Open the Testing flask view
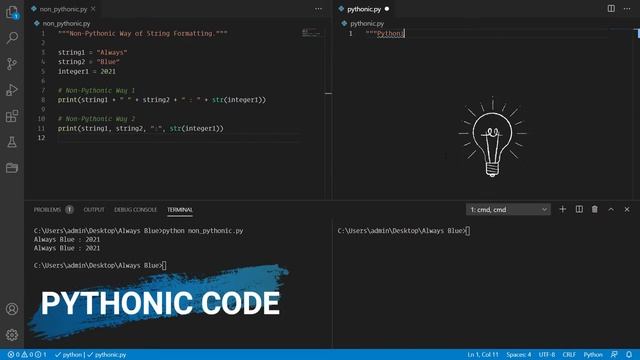Image resolution: width=640 pixels, height=360 pixels. tap(12, 142)
